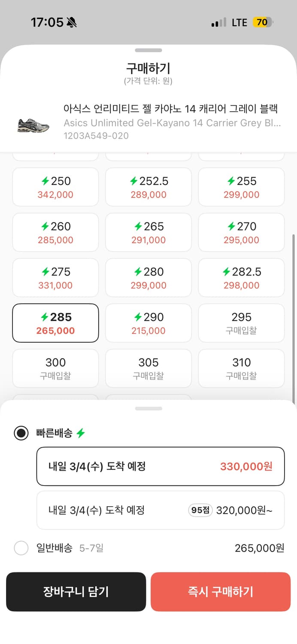
Task: Deselect the highlighted size 285 option
Action: click(x=55, y=323)
